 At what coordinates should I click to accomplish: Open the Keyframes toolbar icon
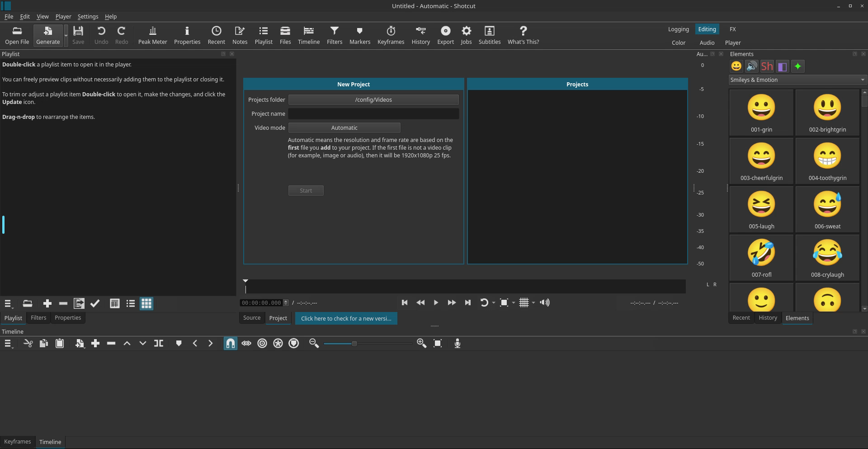pyautogui.click(x=391, y=35)
